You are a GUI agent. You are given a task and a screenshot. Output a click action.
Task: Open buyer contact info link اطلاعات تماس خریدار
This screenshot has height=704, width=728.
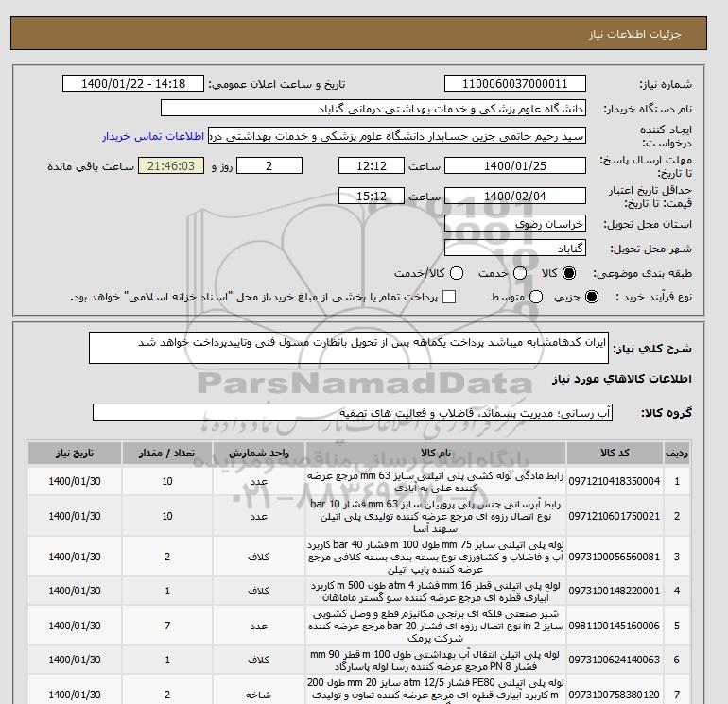(x=153, y=136)
